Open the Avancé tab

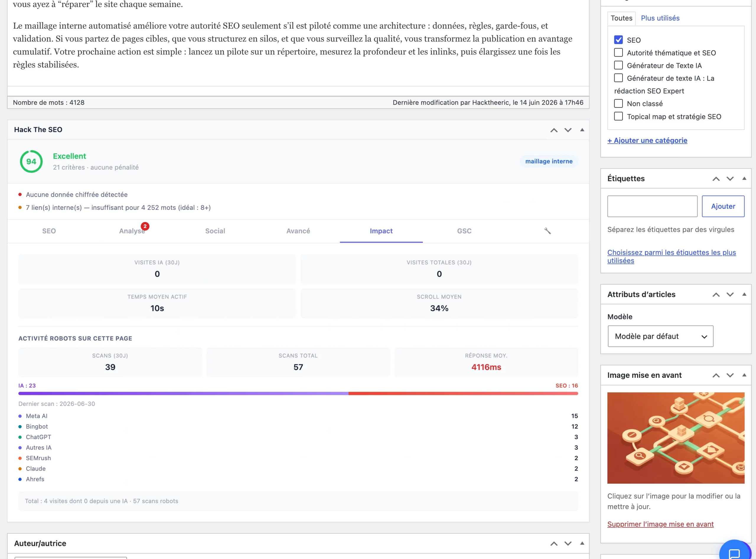[x=298, y=231]
